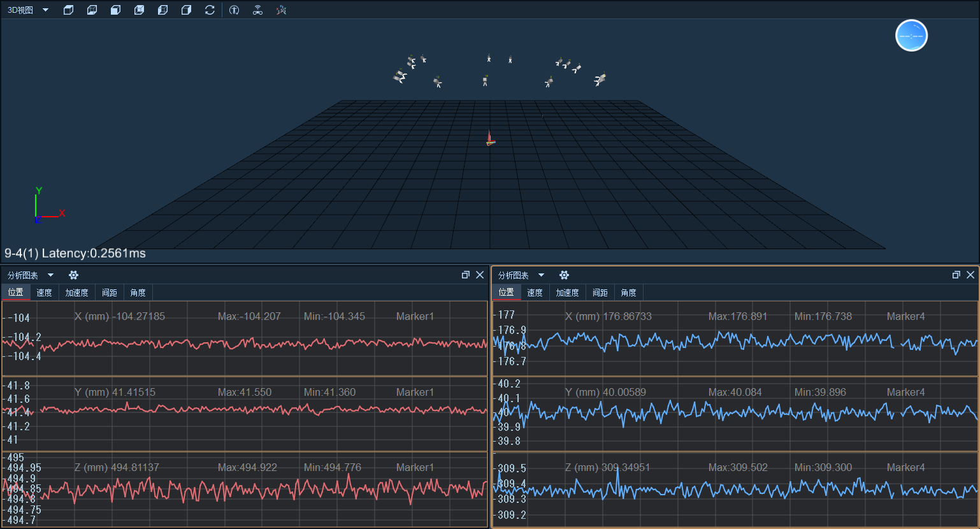Toggle the XYZ axis display icon
This screenshot has height=529, width=980.
point(281,10)
